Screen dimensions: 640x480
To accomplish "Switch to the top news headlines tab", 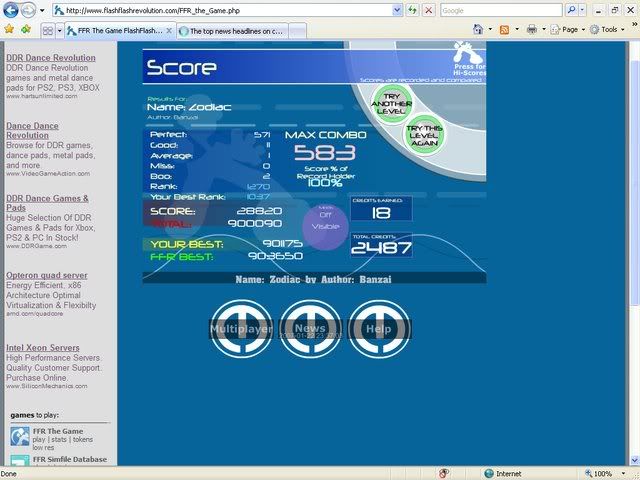I will (233, 30).
